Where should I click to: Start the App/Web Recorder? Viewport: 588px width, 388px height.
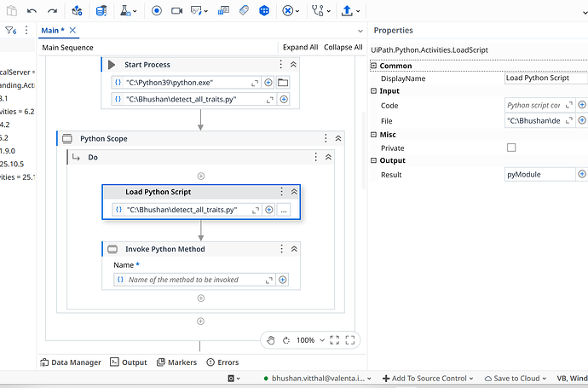(157, 10)
